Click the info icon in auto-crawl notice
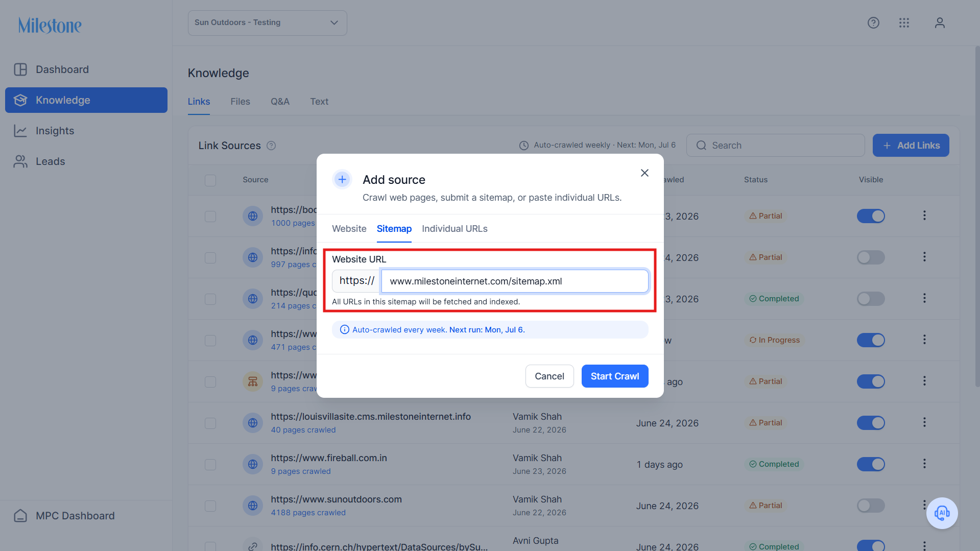This screenshot has height=551, width=980. click(x=345, y=330)
